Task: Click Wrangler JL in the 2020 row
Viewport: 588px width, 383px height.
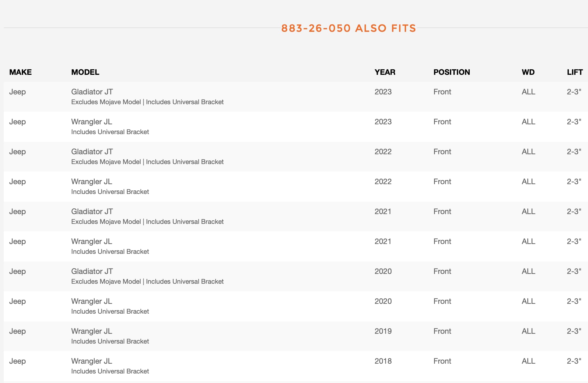Action: [92, 301]
